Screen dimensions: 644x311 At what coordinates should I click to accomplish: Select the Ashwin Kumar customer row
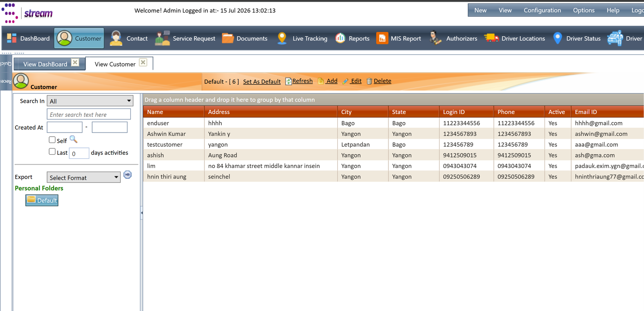(x=394, y=134)
